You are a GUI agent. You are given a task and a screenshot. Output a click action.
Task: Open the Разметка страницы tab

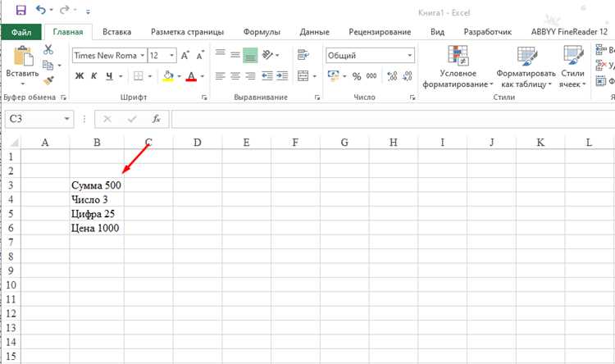pyautogui.click(x=187, y=32)
